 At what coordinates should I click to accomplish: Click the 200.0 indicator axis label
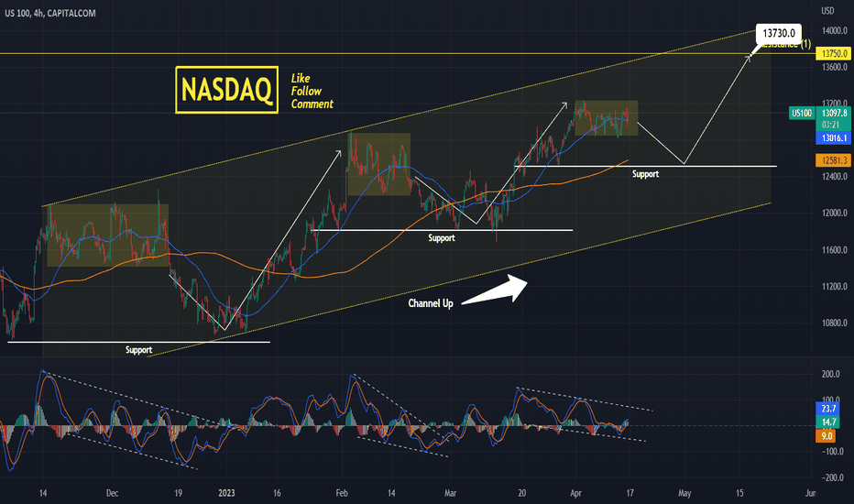[x=830, y=374]
